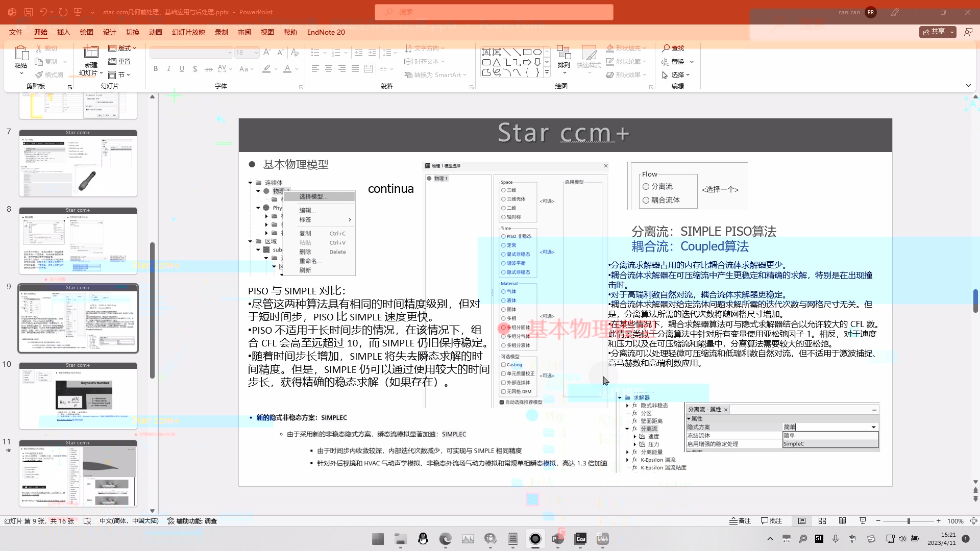Switch to 动画 (Animations) tab

point(155,32)
